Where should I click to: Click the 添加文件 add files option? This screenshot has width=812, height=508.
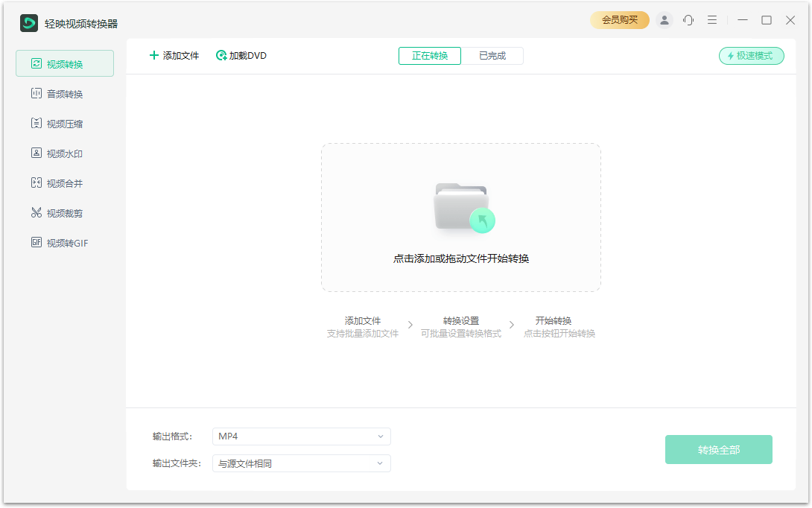pos(174,55)
